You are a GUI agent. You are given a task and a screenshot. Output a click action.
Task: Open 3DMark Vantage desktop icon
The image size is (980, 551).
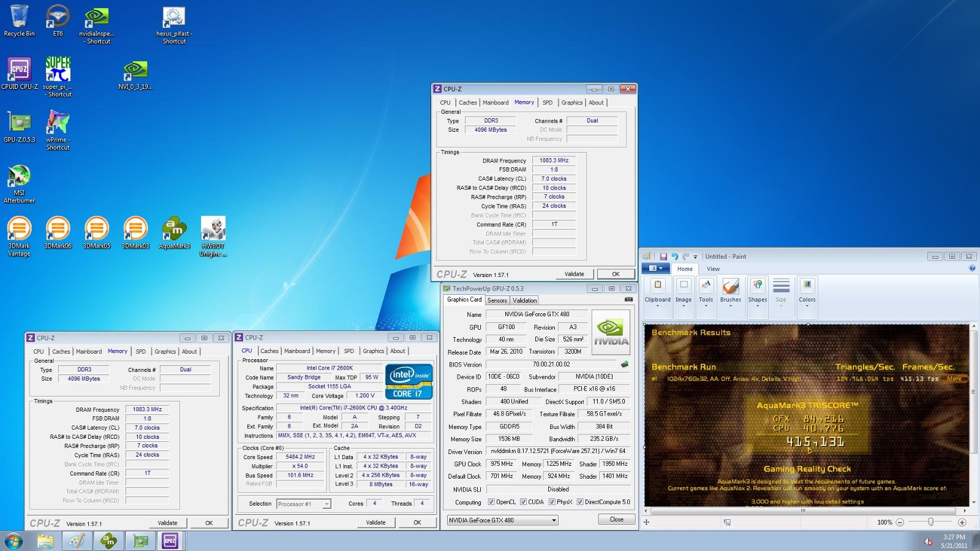tap(19, 237)
